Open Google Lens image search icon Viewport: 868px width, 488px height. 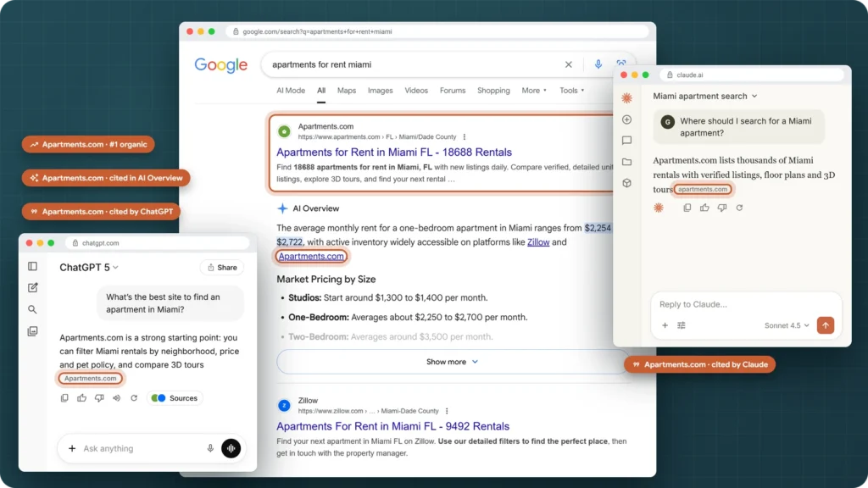pos(621,63)
